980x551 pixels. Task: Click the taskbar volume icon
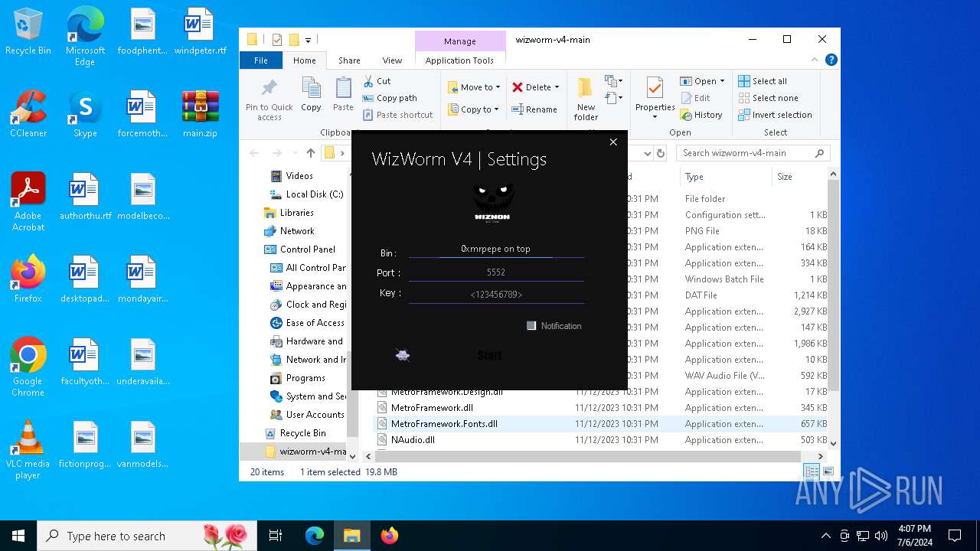click(880, 536)
